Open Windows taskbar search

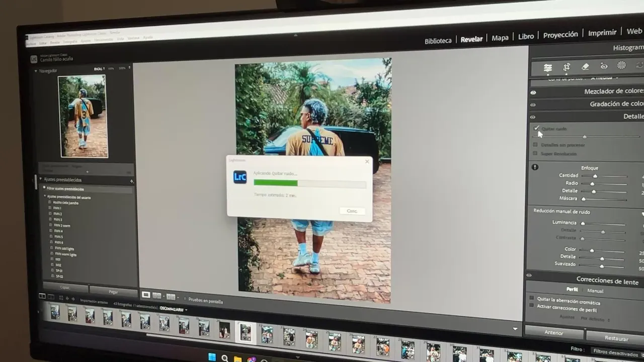[x=225, y=358]
